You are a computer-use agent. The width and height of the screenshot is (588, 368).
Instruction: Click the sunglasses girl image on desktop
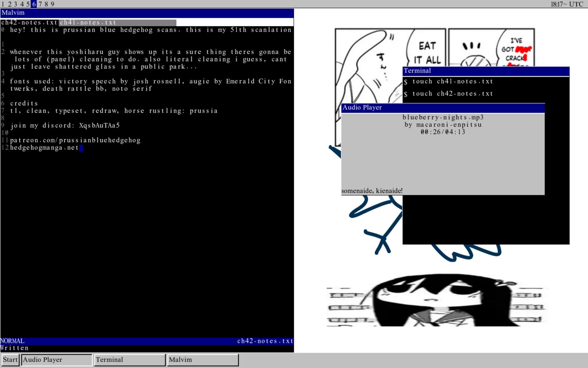coord(437,300)
